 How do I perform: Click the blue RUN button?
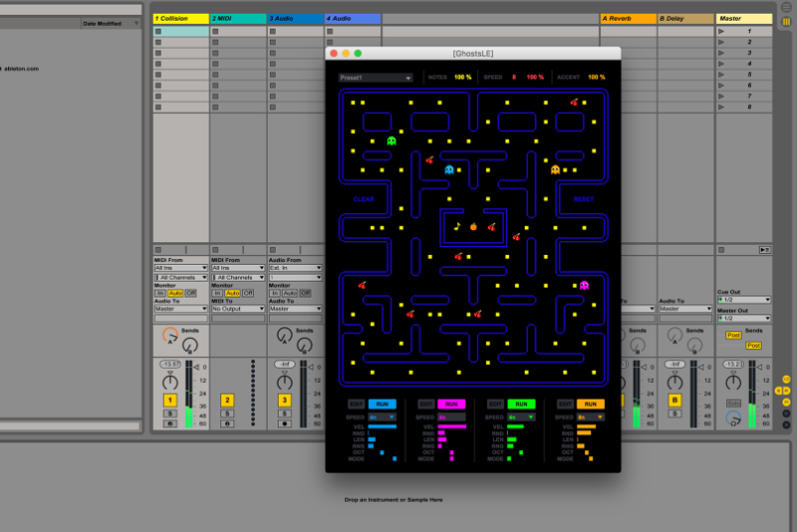pyautogui.click(x=382, y=403)
